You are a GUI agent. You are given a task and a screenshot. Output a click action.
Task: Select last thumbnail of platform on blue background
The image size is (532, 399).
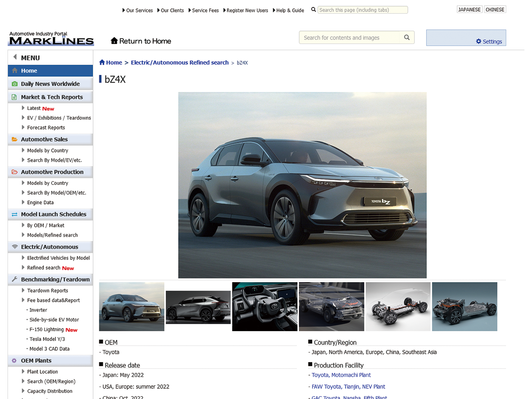coord(465,307)
